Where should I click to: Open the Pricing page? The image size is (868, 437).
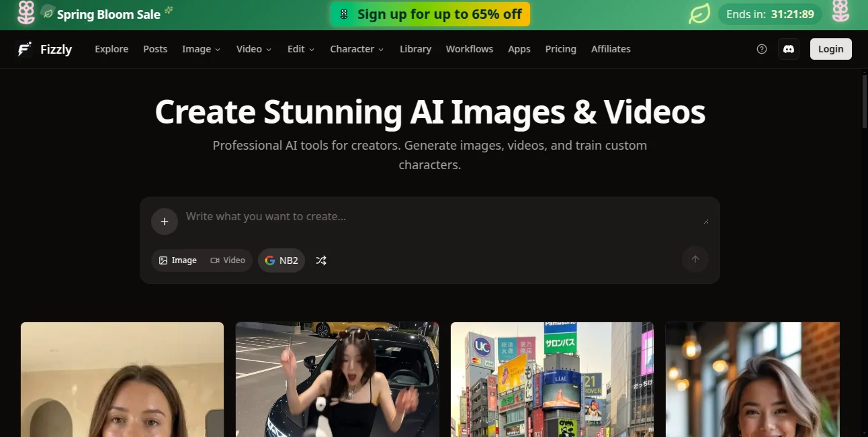(561, 49)
